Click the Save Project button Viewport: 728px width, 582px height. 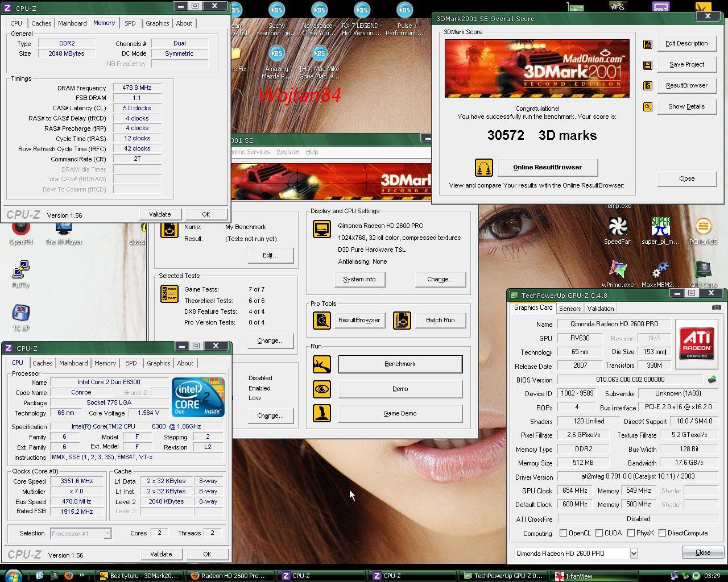(x=686, y=64)
